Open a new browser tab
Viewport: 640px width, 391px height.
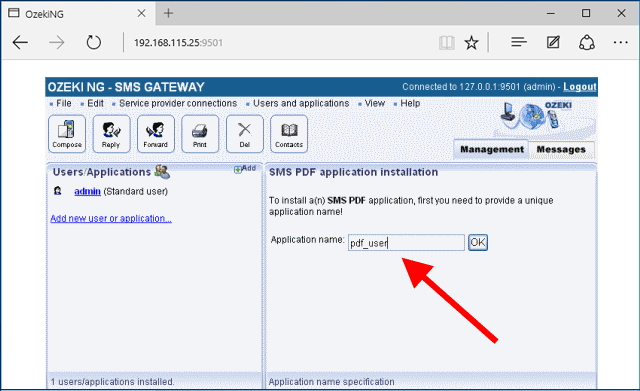pos(168,13)
